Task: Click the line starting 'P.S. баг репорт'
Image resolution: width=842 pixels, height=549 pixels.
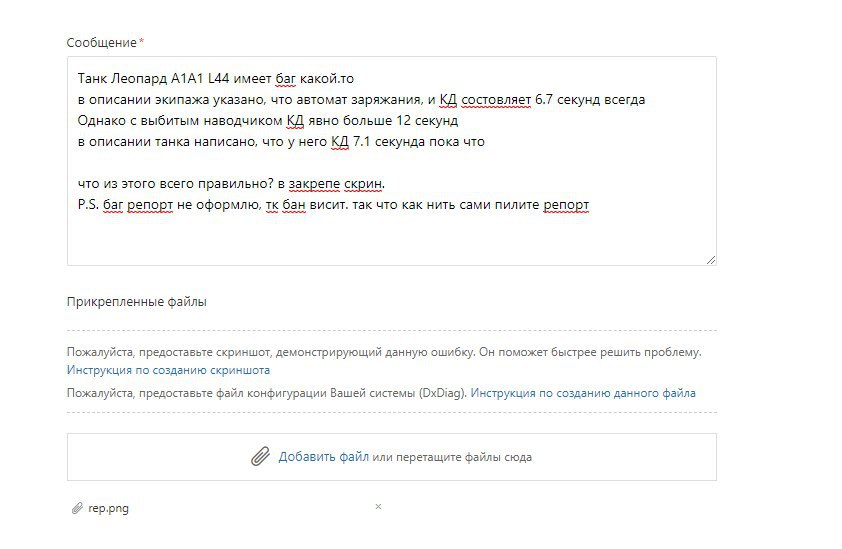Action: [x=333, y=205]
